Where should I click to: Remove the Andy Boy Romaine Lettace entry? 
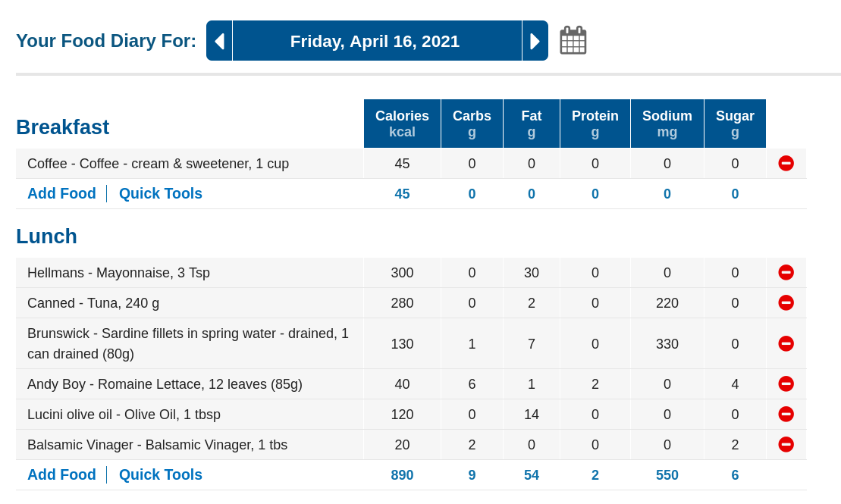tap(786, 383)
